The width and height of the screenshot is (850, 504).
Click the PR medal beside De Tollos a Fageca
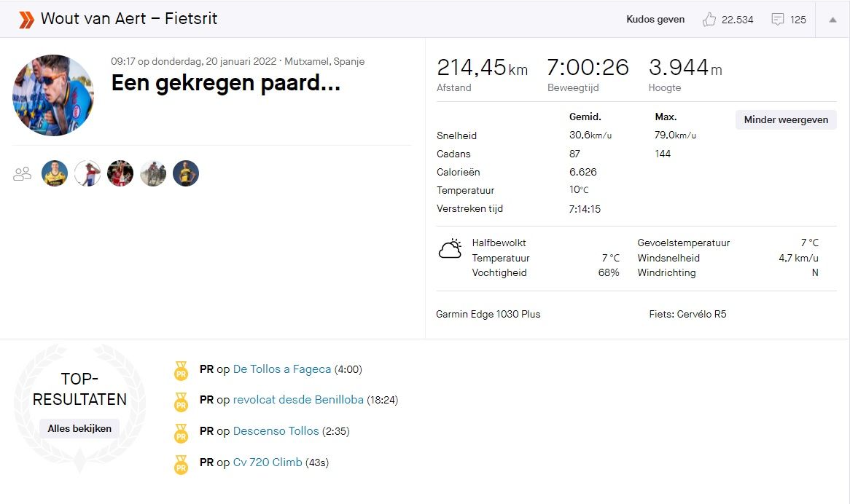pyautogui.click(x=180, y=370)
